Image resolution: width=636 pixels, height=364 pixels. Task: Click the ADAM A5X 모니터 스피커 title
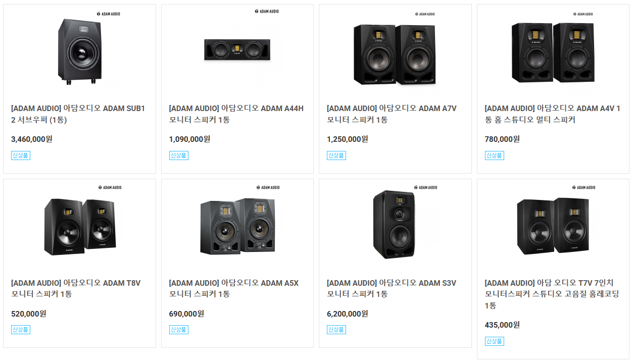[233, 288]
